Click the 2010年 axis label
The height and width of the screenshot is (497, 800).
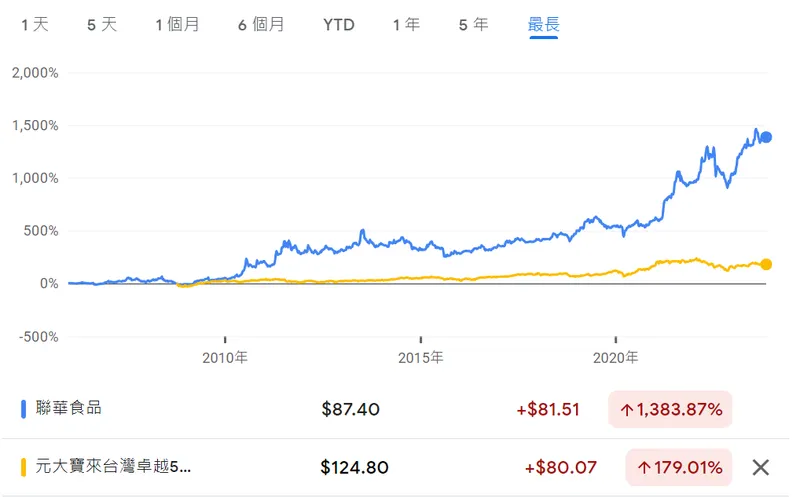[225, 357]
